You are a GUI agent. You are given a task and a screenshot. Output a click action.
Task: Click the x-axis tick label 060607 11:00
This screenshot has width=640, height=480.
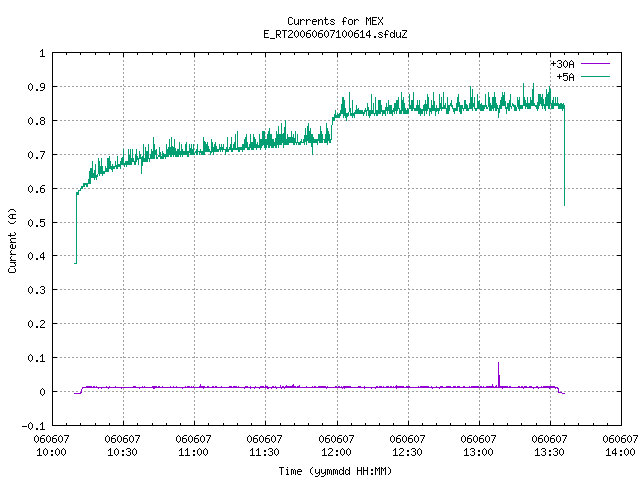[x=193, y=445]
